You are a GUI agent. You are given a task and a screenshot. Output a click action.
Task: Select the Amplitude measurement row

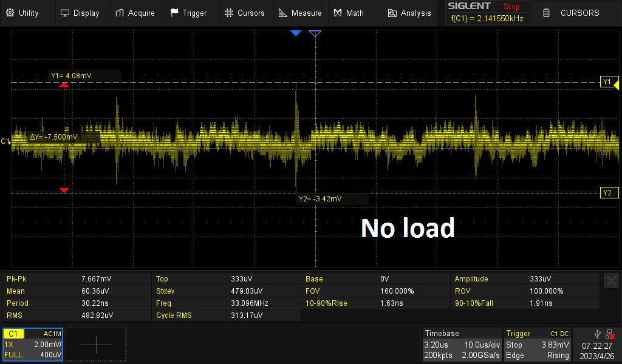(x=525, y=279)
